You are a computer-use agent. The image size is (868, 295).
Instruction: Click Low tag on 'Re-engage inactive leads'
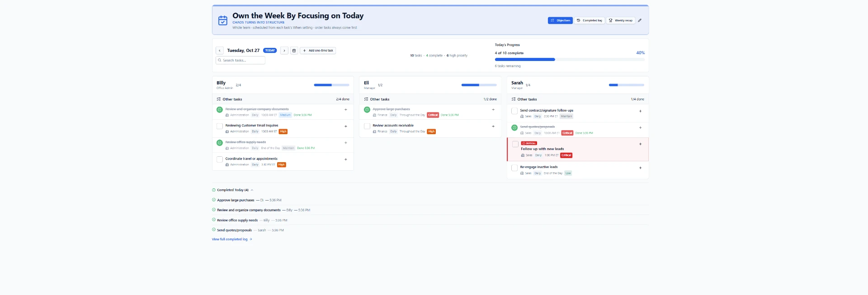pos(568,173)
